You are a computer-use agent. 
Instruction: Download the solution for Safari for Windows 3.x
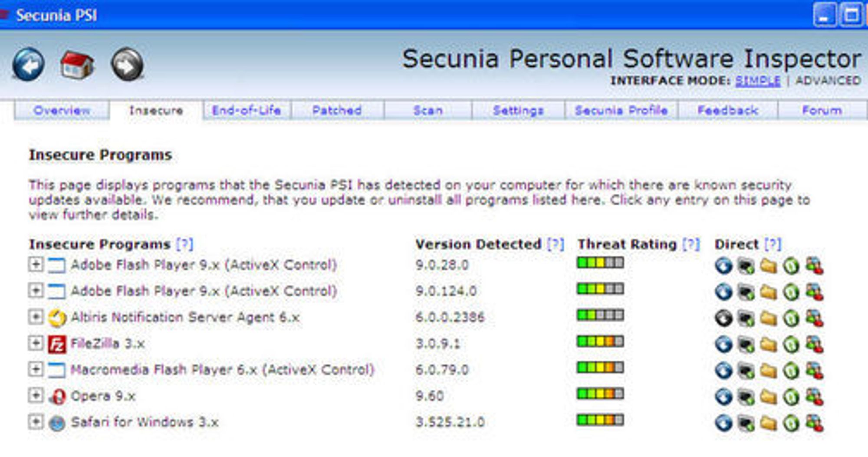tap(723, 423)
